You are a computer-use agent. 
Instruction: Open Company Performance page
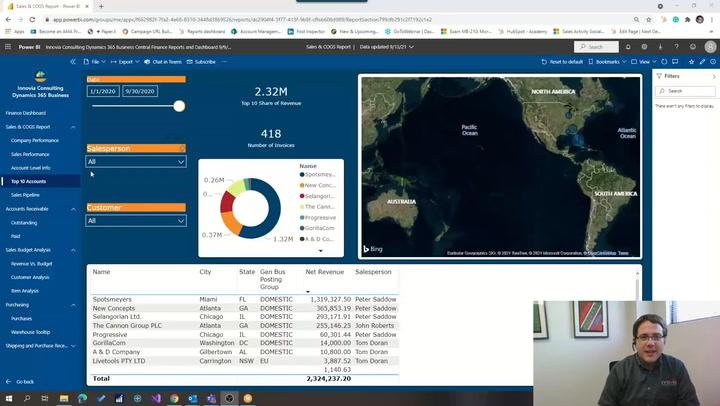click(34, 141)
